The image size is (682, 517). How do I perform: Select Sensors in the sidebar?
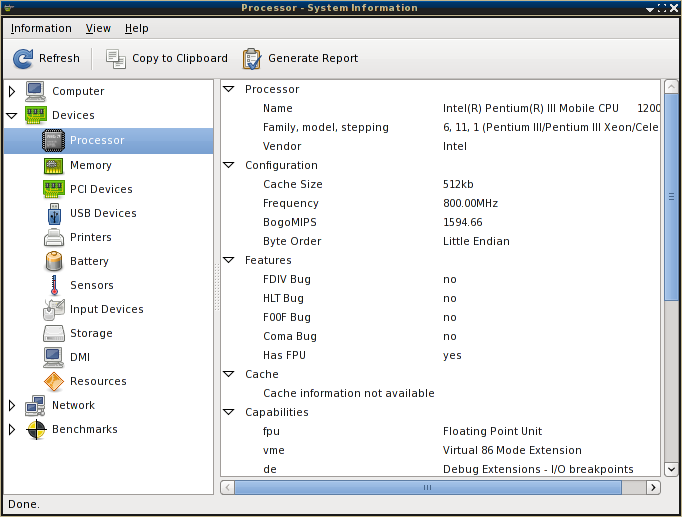tap(108, 285)
